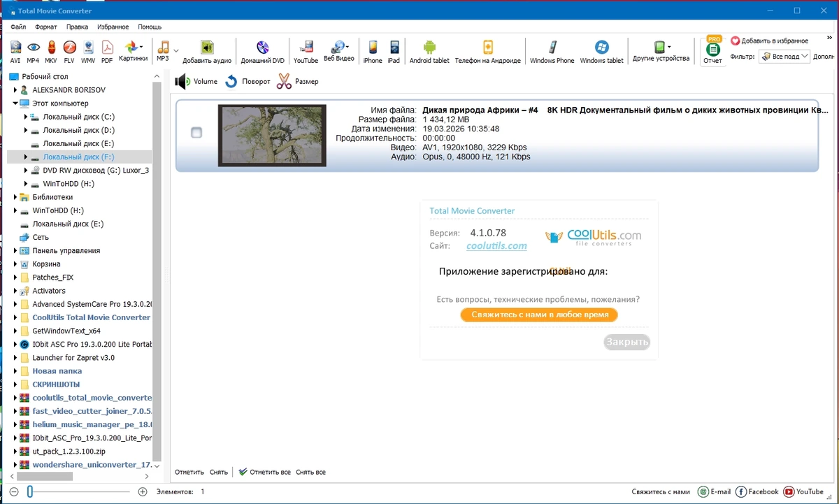The width and height of the screenshot is (839, 504).
Task: Open the Правка menu
Action: [77, 27]
